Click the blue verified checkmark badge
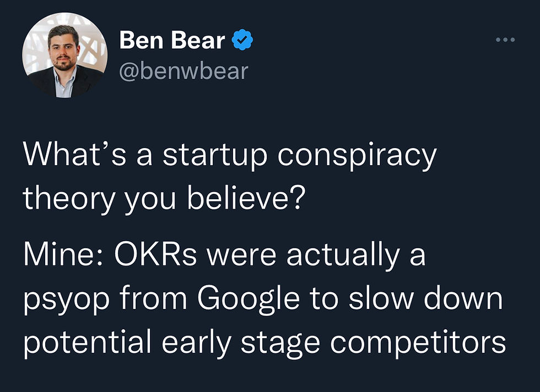Screen dimensions: 540x392 tap(243, 40)
